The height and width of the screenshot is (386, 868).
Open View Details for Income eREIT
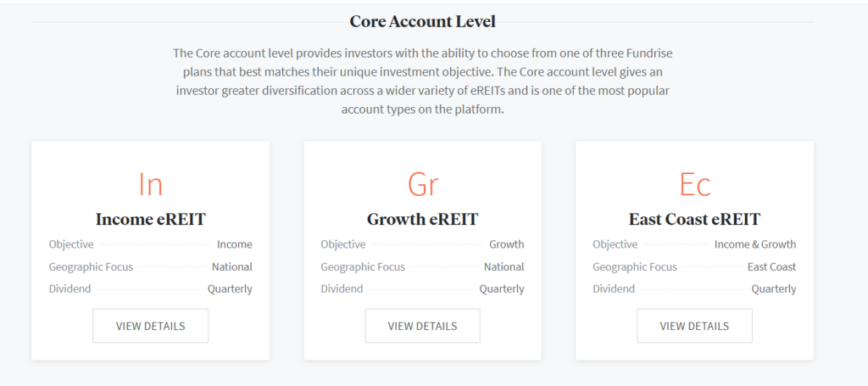tap(151, 326)
